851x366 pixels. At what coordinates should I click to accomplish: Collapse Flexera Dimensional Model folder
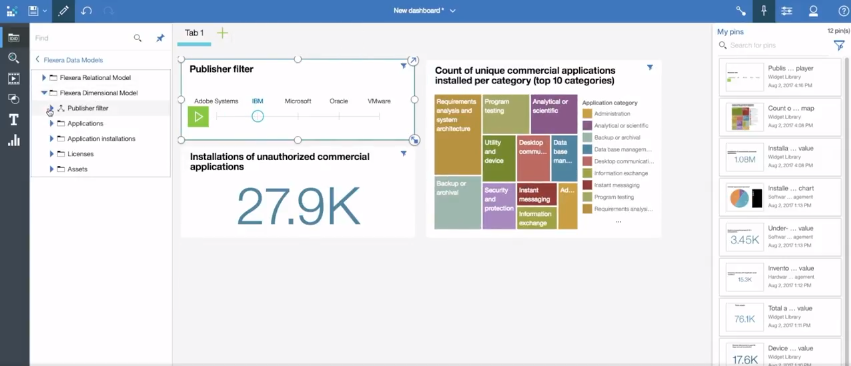point(44,93)
